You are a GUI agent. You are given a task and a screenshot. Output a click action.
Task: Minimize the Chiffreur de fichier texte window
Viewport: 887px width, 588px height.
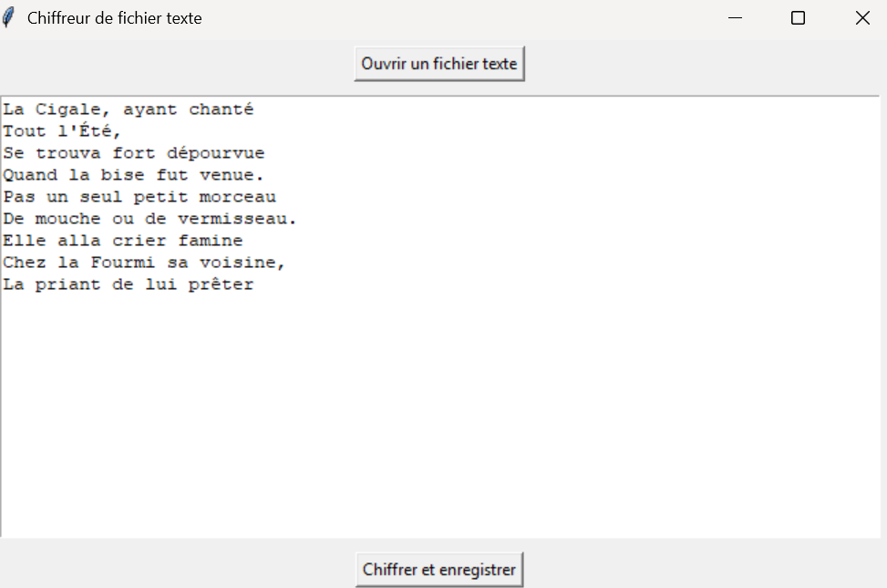[735, 18]
